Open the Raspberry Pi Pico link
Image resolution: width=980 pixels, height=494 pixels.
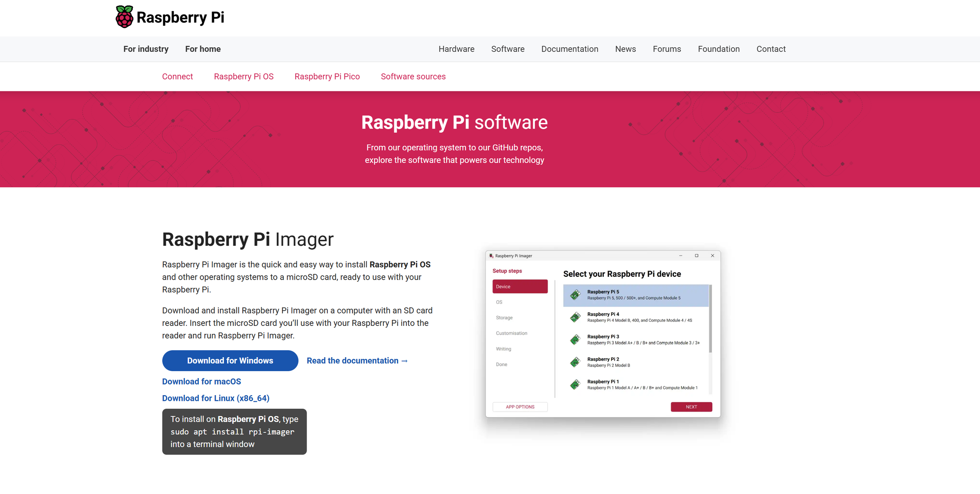pyautogui.click(x=327, y=76)
